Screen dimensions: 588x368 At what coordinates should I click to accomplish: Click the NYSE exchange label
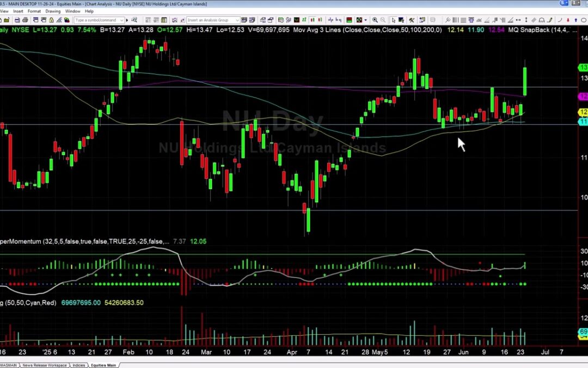pos(20,29)
